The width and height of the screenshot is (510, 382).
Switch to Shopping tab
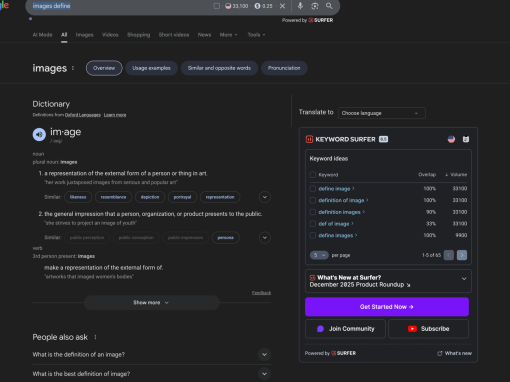pyautogui.click(x=138, y=35)
